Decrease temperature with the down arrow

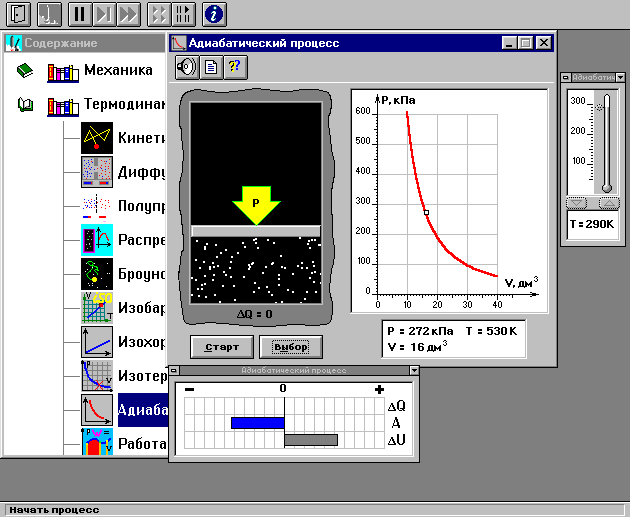[578, 203]
